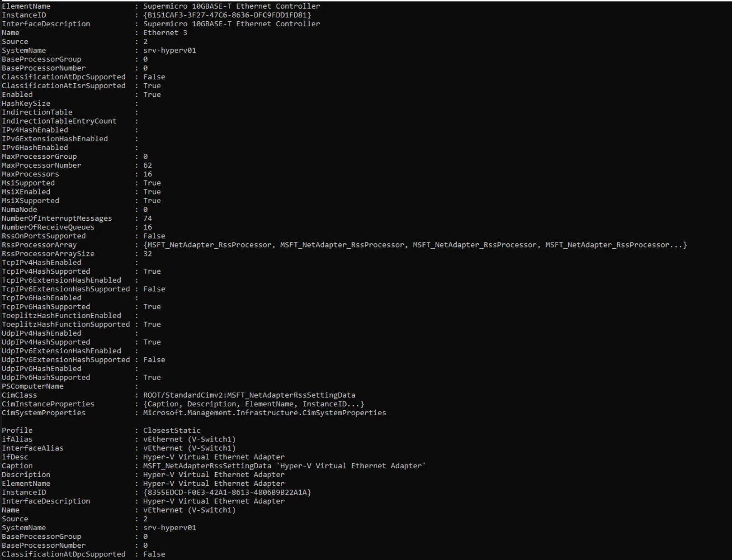Select the GUID {B151CAF3-3F27-47C6-8636-DFC9FDD1FD81}
Screen dimensions: 732x560
point(227,15)
